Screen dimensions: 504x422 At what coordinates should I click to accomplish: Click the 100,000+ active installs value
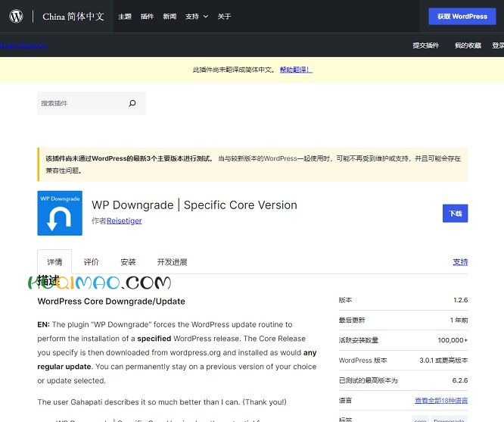tap(453, 340)
